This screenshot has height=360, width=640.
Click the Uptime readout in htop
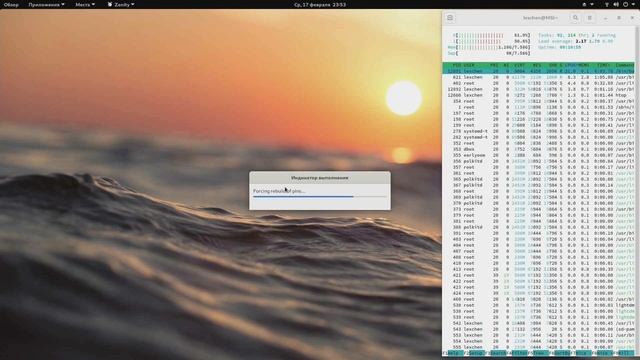559,47
